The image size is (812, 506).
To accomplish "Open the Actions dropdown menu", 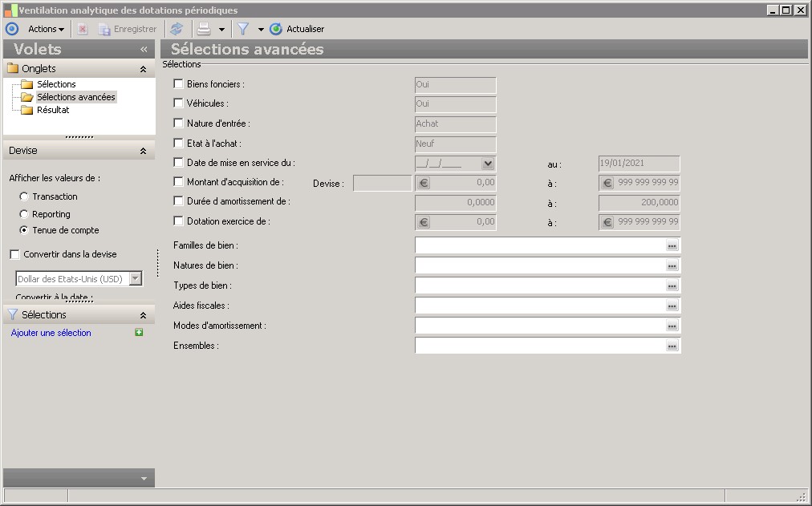I will [x=46, y=29].
